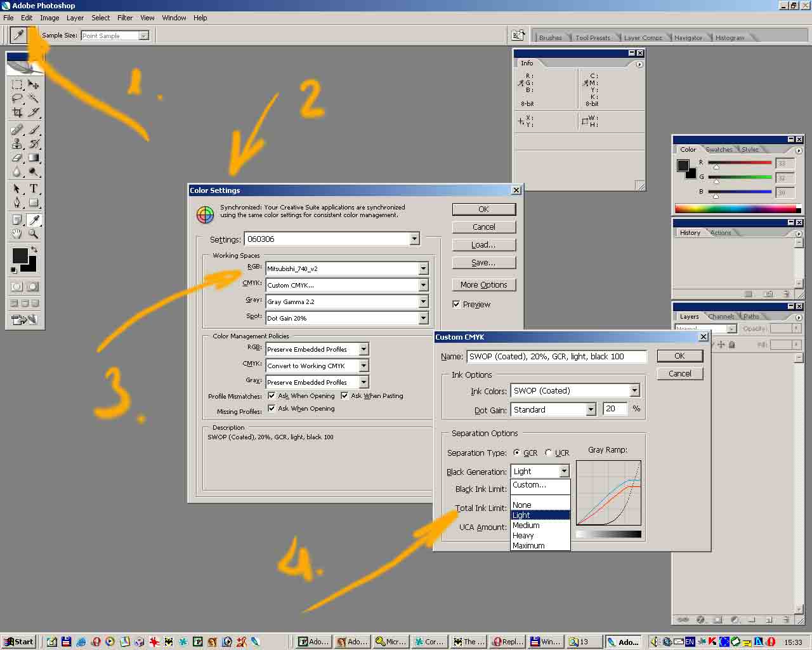Click the More Options button
The height and width of the screenshot is (650, 812).
483,284
